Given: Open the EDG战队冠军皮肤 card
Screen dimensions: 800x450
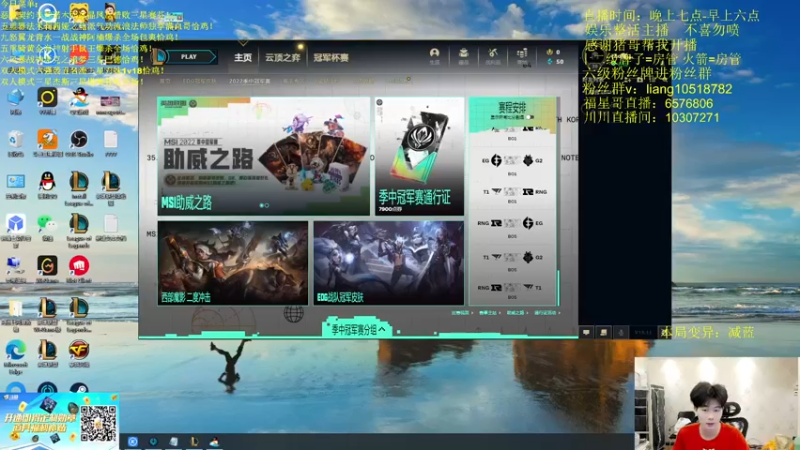Looking at the screenshot, I should click(x=389, y=263).
